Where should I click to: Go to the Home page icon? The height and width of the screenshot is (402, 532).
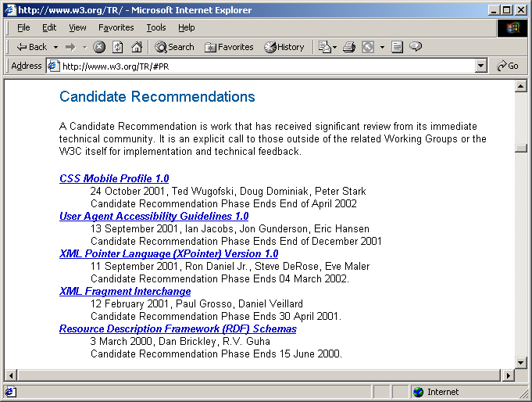click(x=137, y=47)
